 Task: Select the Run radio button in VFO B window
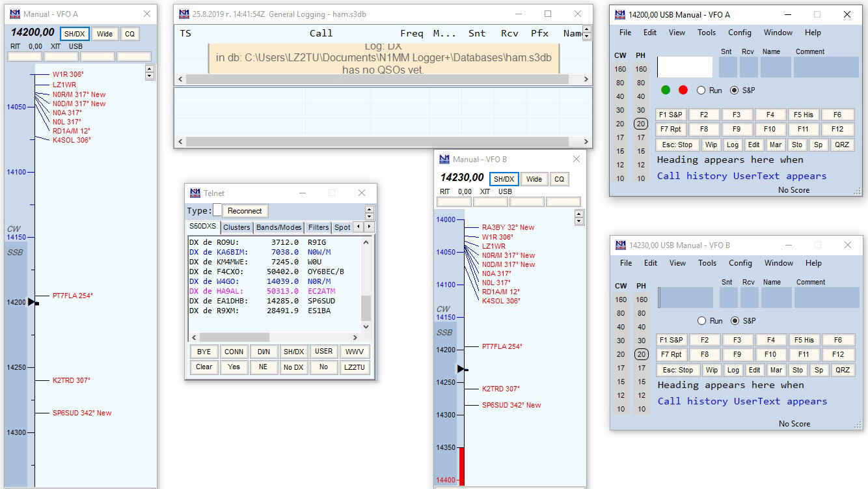pyautogui.click(x=702, y=321)
